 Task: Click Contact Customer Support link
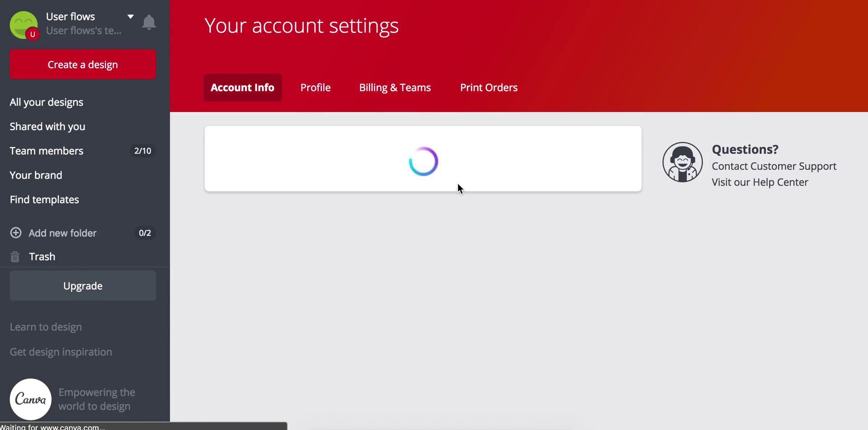pyautogui.click(x=774, y=166)
